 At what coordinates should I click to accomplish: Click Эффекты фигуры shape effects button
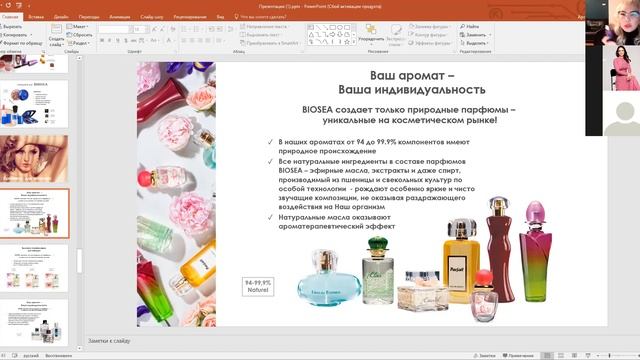click(x=431, y=43)
